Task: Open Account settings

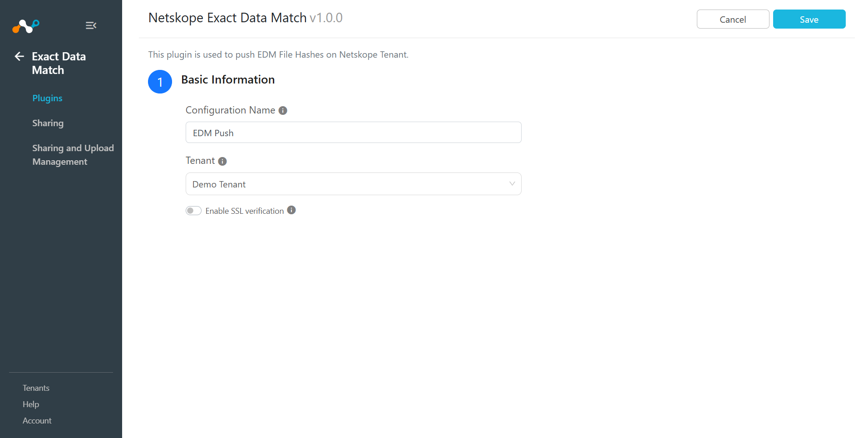Action: [x=37, y=421]
